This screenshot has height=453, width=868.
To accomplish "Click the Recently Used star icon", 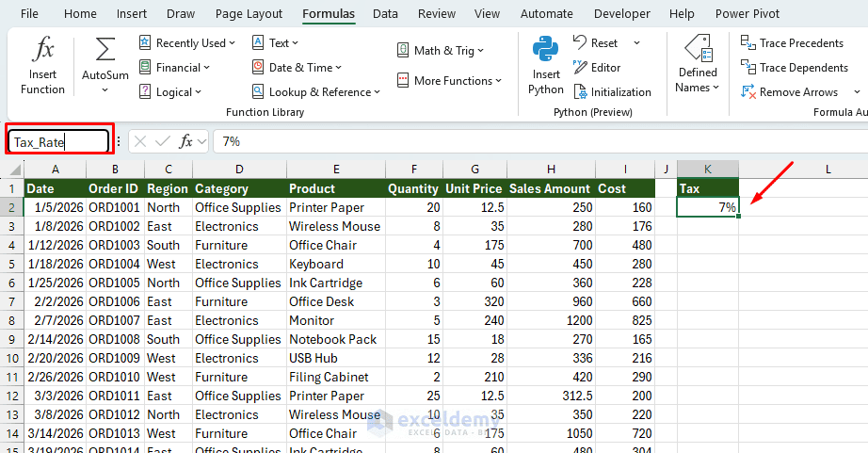I will click(144, 42).
